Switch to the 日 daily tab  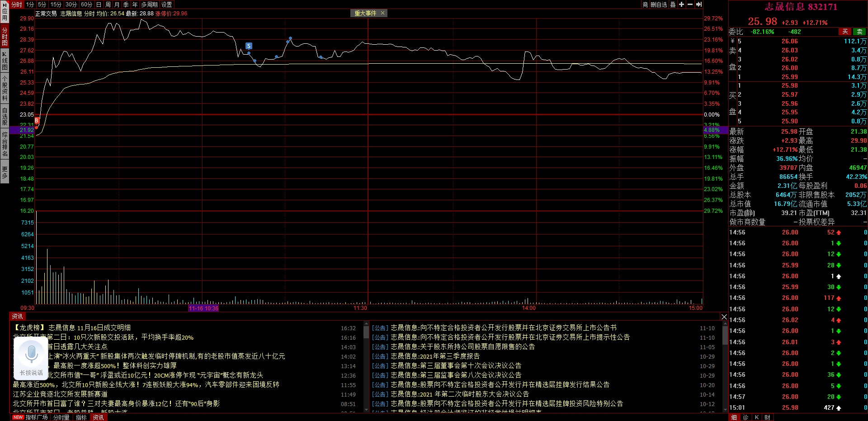[x=99, y=5]
